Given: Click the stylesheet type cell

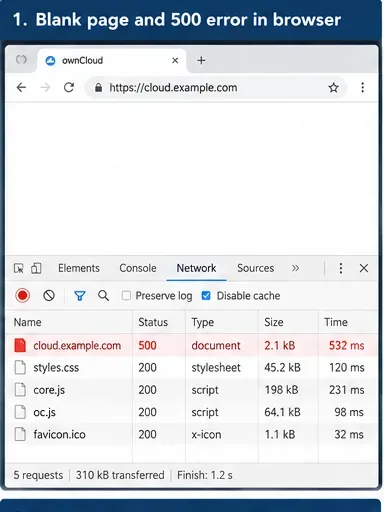Looking at the screenshot, I should coord(216,368).
